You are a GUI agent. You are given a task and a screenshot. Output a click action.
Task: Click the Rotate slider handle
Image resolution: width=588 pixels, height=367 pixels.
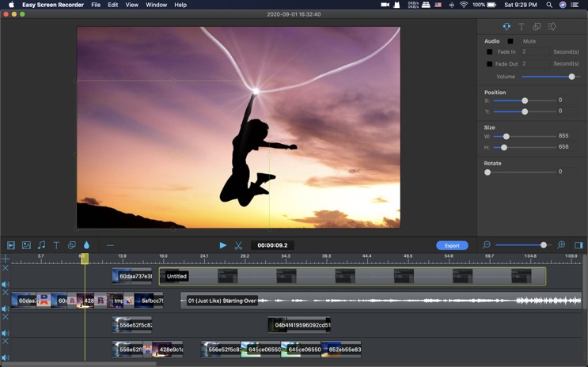(487, 172)
